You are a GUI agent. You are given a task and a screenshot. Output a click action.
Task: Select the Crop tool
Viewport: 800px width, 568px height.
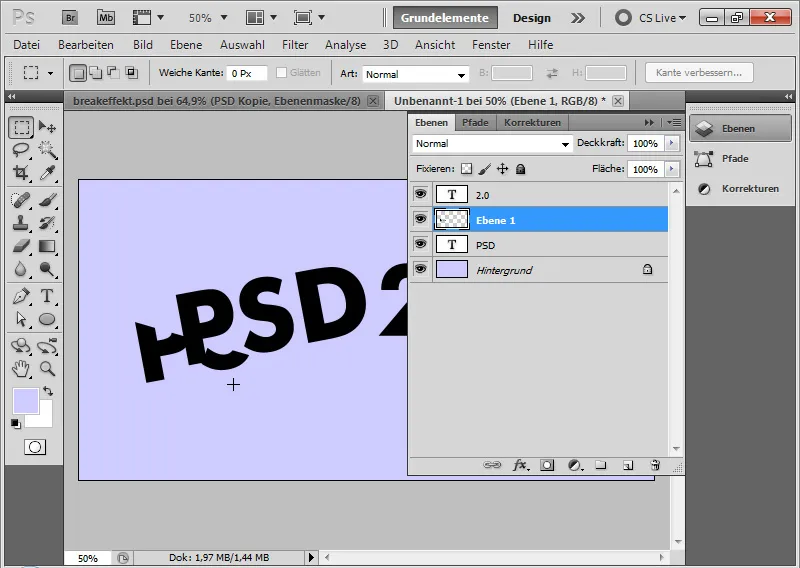pos(21,172)
